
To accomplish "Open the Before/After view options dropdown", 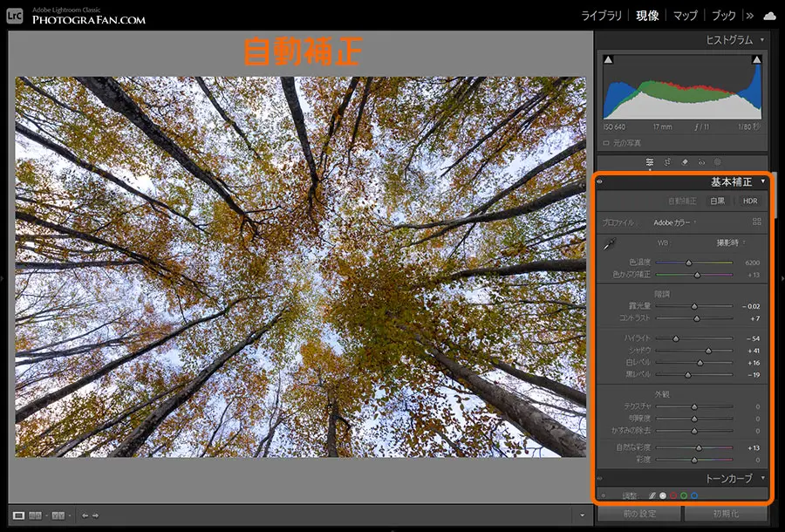I will (x=70, y=515).
